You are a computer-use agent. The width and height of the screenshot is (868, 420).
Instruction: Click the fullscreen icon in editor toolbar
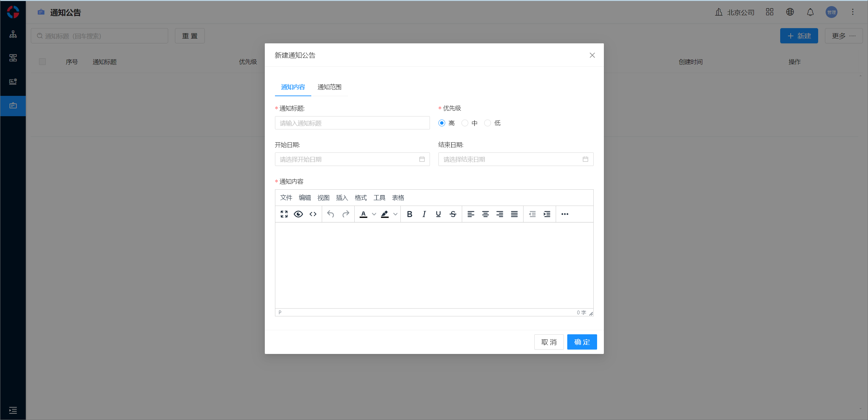(x=284, y=214)
